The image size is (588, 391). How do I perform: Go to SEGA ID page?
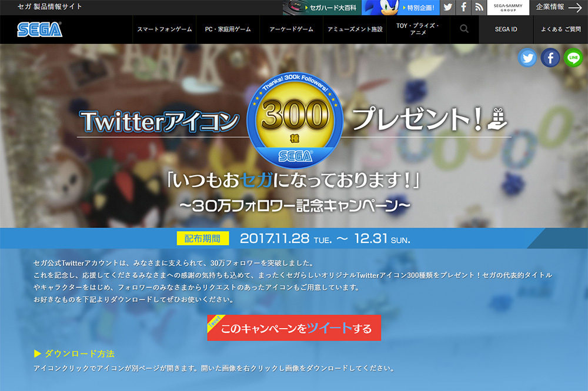coord(506,29)
